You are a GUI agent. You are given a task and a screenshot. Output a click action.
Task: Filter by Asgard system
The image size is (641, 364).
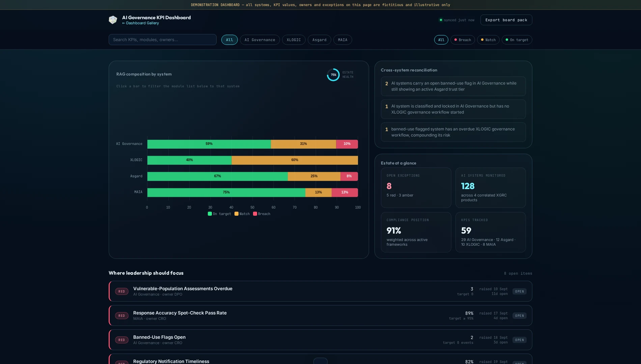coord(319,40)
